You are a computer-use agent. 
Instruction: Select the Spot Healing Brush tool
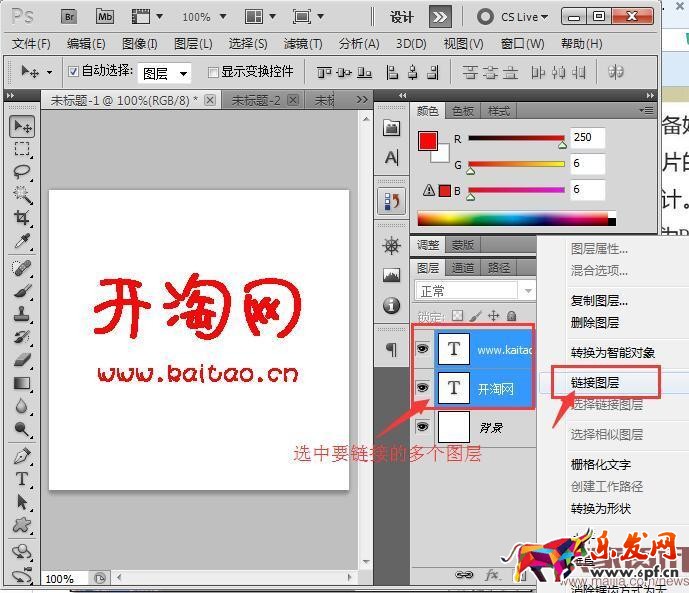[22, 268]
